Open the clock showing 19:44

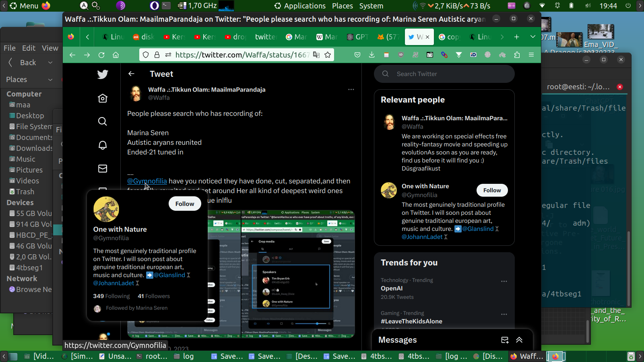pyautogui.click(x=608, y=6)
